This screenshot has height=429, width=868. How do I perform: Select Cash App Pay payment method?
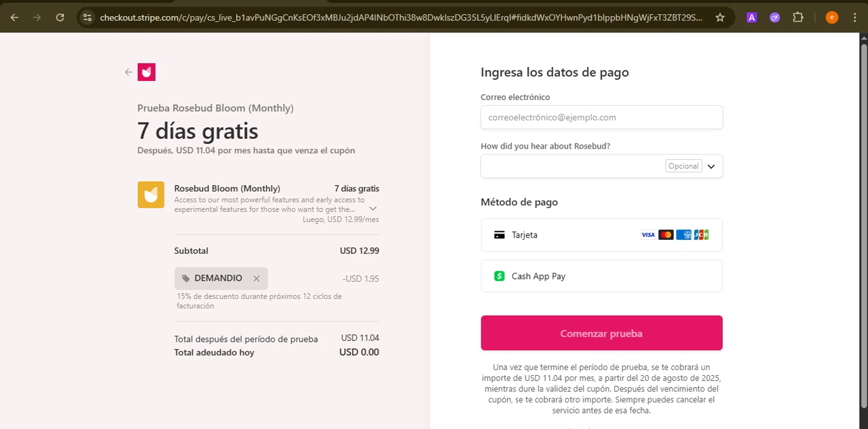[602, 276]
